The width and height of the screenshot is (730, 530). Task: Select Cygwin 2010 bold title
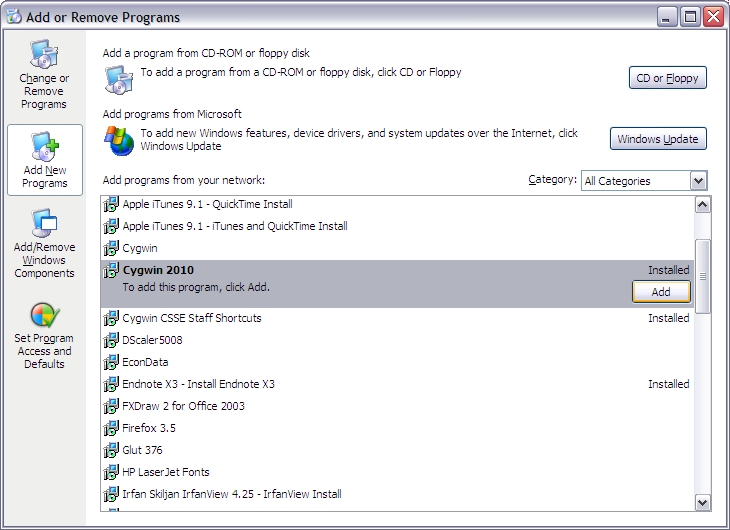pyautogui.click(x=158, y=270)
